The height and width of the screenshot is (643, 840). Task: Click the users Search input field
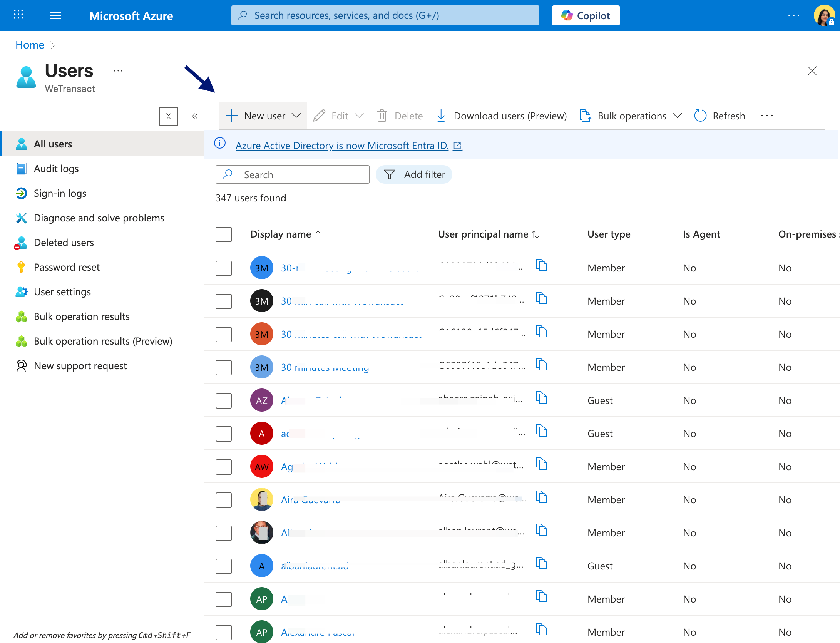292,174
